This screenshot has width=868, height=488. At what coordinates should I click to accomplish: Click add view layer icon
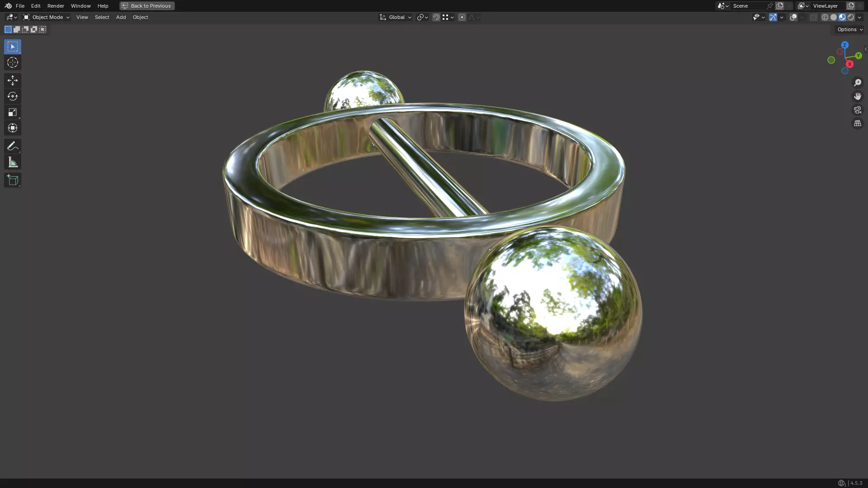(851, 6)
